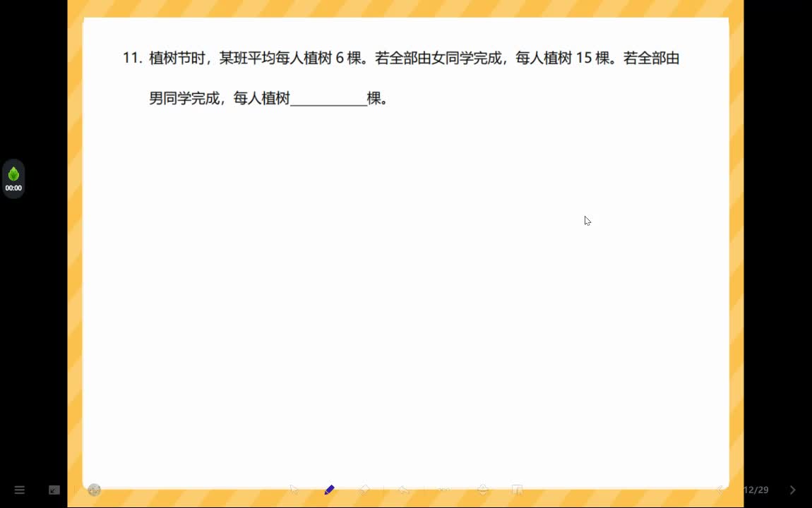Open the hamburger menu in bottom toolbar
The image size is (812, 508).
click(x=19, y=490)
